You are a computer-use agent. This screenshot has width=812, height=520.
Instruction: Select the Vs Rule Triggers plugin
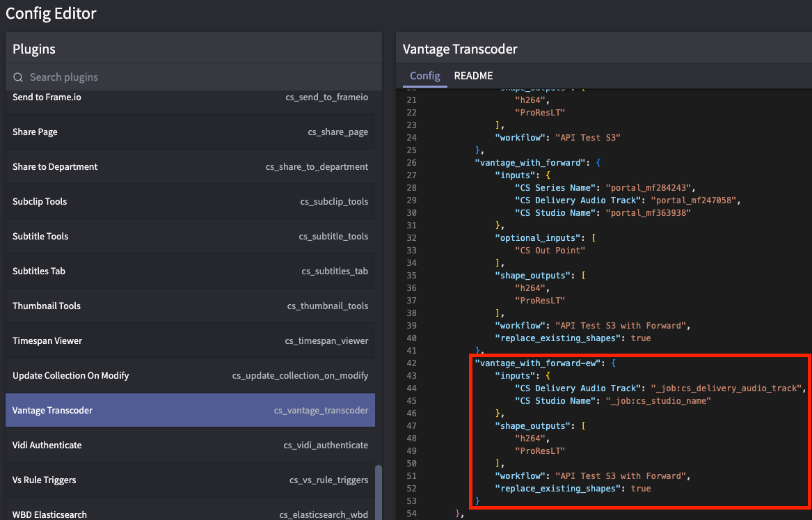190,480
